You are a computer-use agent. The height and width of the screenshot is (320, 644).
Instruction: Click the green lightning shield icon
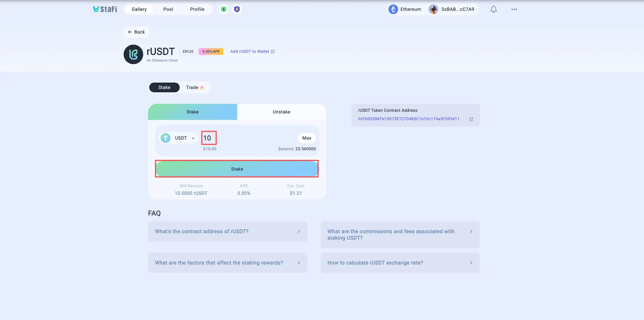(224, 9)
